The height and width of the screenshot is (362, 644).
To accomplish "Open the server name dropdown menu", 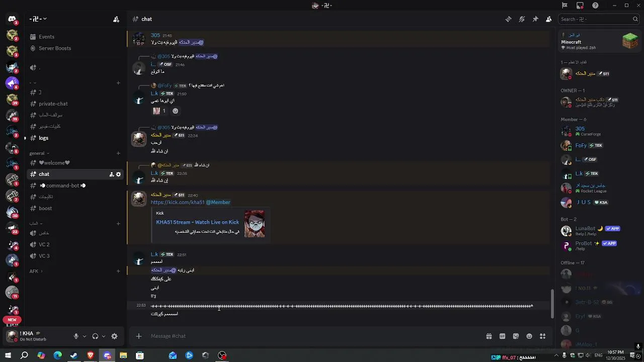I will [39, 19].
